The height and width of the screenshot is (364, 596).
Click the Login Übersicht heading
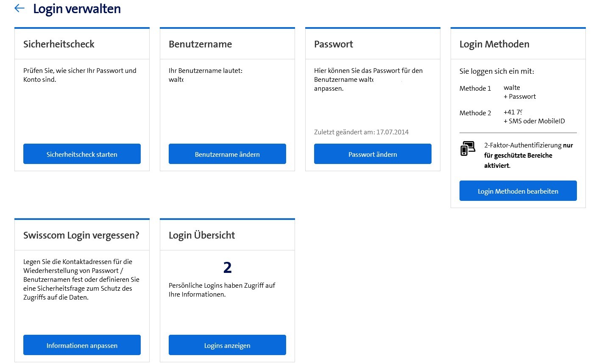[x=202, y=235]
